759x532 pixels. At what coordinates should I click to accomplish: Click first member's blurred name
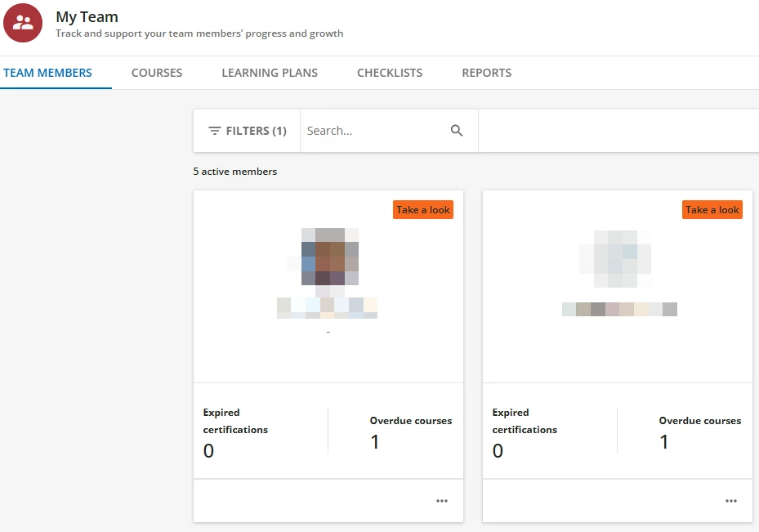(327, 308)
